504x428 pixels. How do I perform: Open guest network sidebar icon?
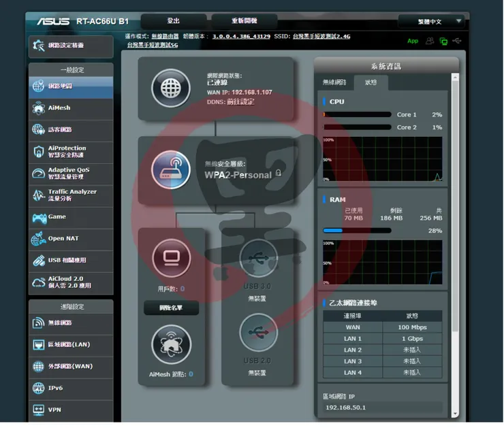click(38, 129)
